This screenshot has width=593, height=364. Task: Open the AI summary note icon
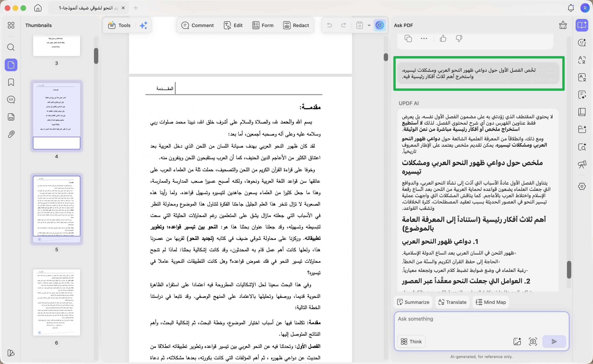(x=582, y=95)
